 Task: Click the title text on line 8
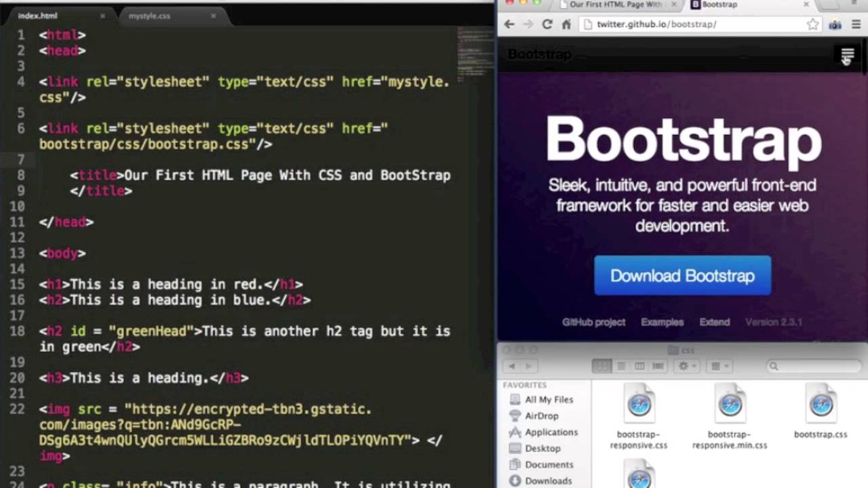pyautogui.click(x=288, y=175)
